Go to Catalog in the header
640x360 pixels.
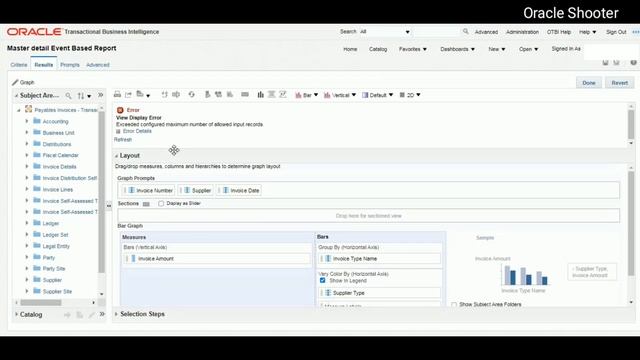[378, 49]
